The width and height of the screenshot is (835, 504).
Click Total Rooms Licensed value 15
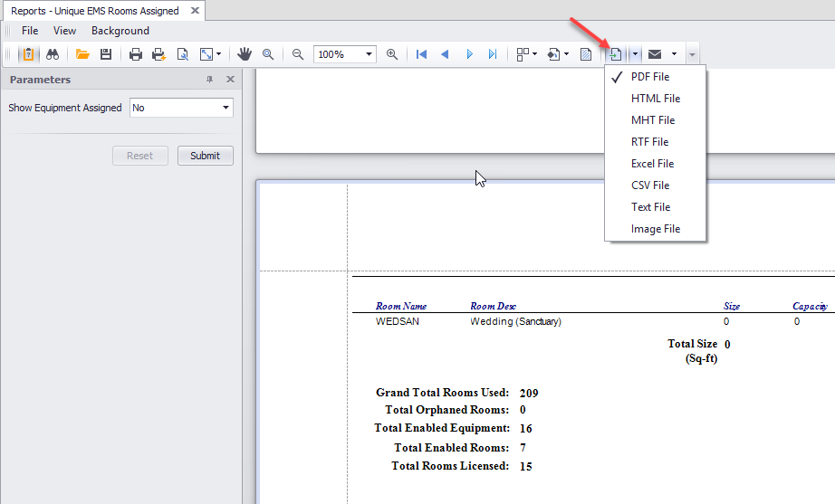pos(525,467)
